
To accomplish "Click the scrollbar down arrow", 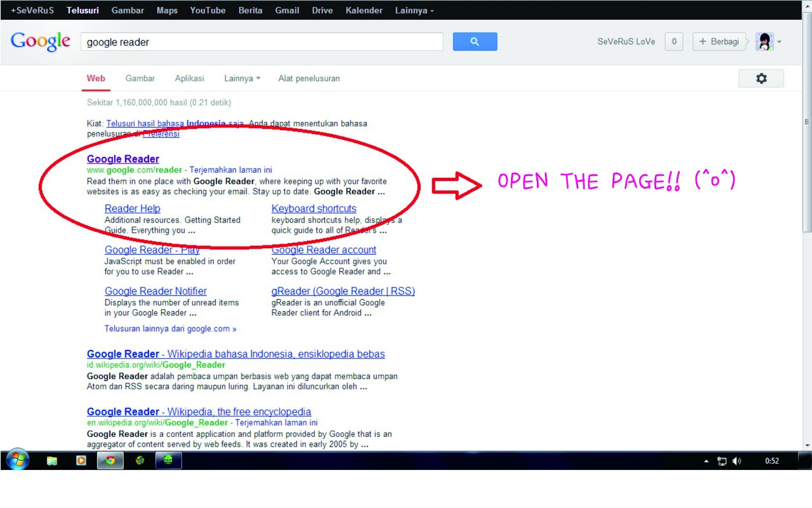I will click(x=807, y=446).
